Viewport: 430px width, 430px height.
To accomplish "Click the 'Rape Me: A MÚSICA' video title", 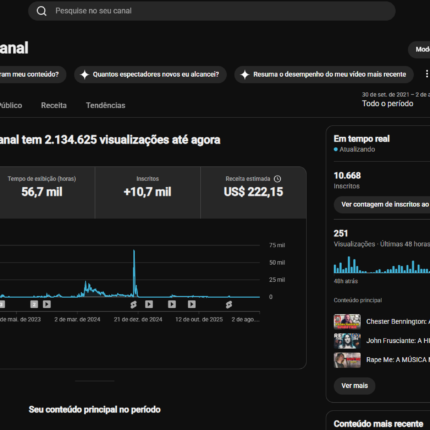I will pos(398,360).
